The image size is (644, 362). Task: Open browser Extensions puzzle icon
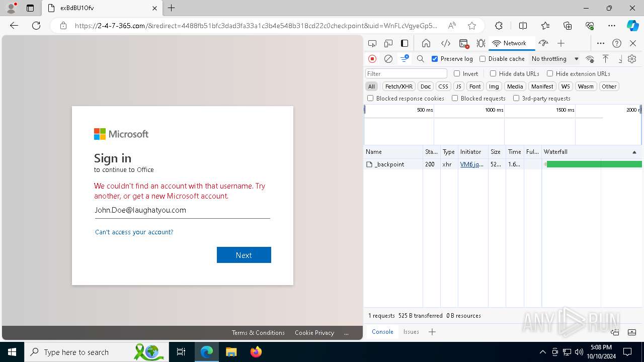(499, 26)
